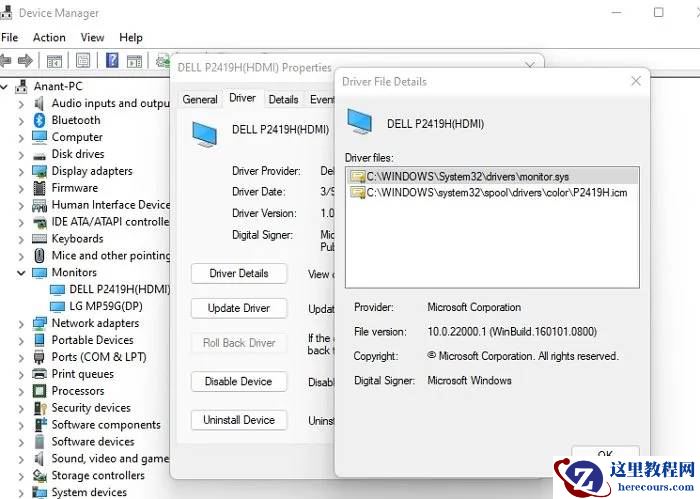Expand the Computer node
Image resolution: width=700 pixels, height=499 pixels.
click(x=21, y=138)
